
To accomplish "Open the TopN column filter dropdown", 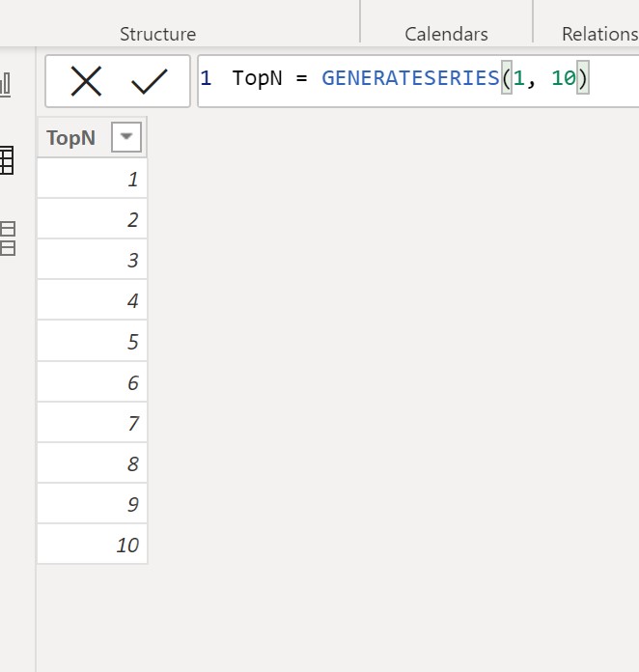I will pyautogui.click(x=126, y=137).
